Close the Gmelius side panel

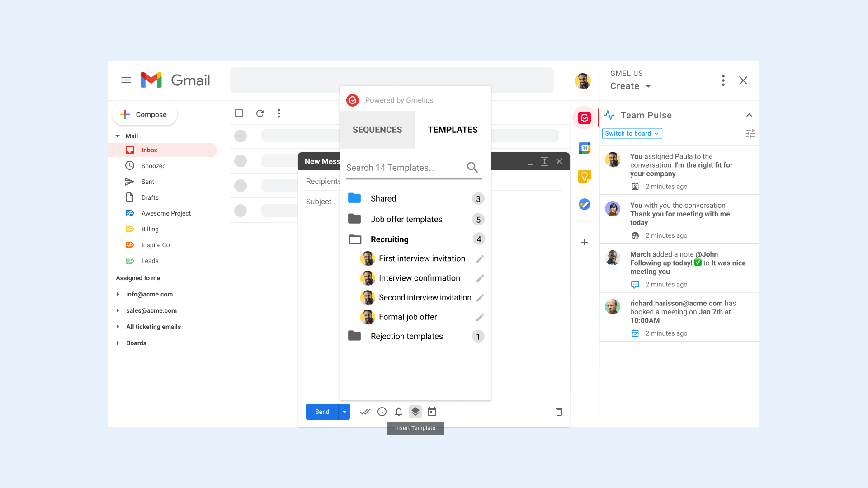pyautogui.click(x=743, y=80)
